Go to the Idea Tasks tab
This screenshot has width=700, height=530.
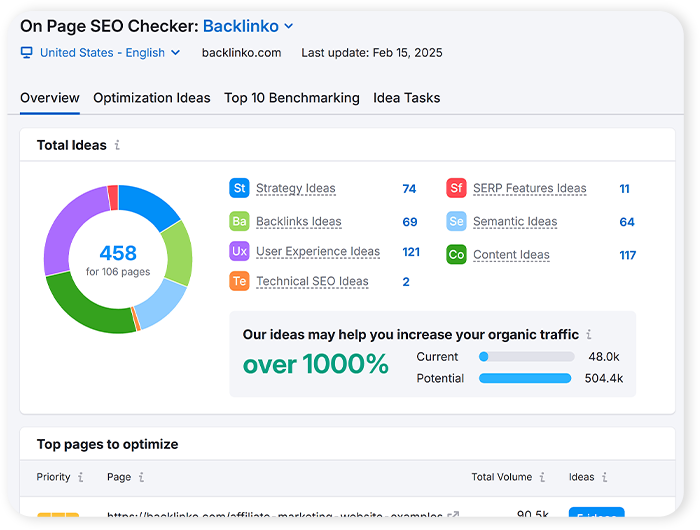407,98
